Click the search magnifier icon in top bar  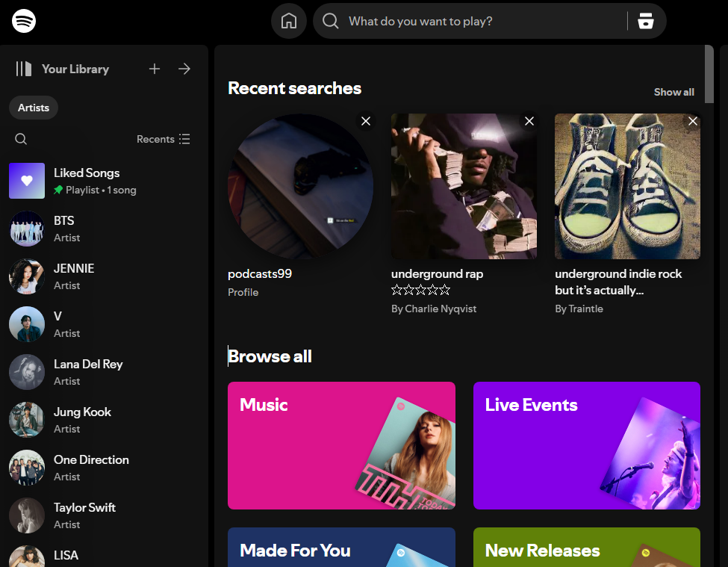point(331,21)
